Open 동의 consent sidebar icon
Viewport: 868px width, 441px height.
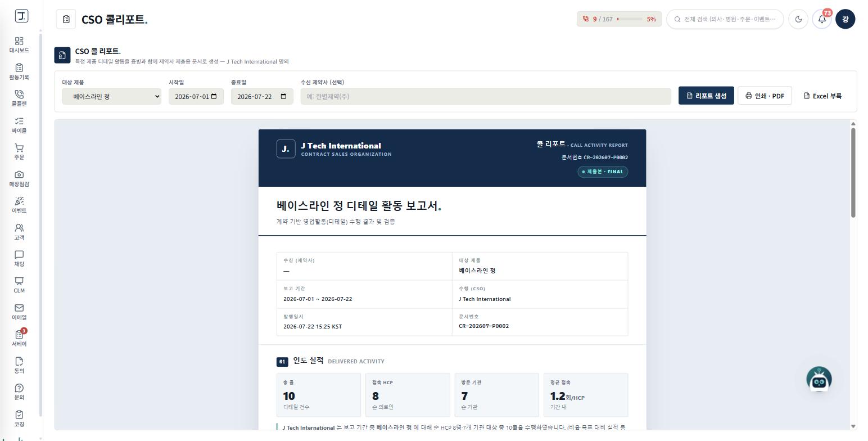coord(19,365)
